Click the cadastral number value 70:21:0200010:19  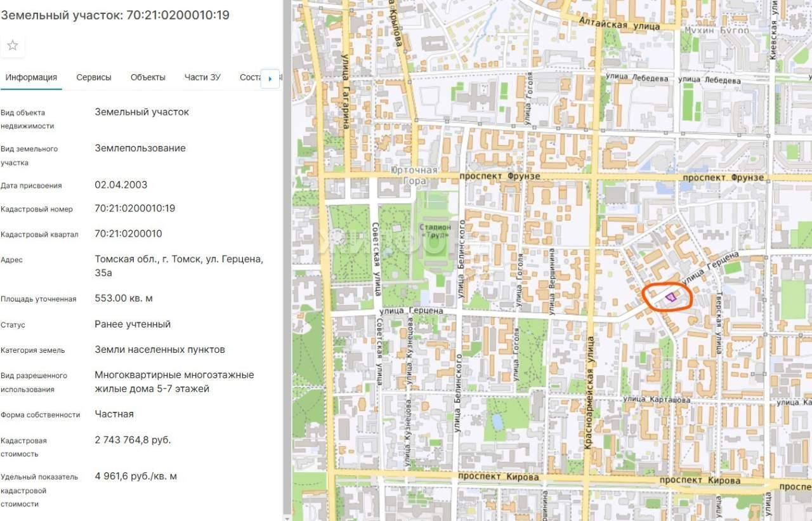point(134,208)
